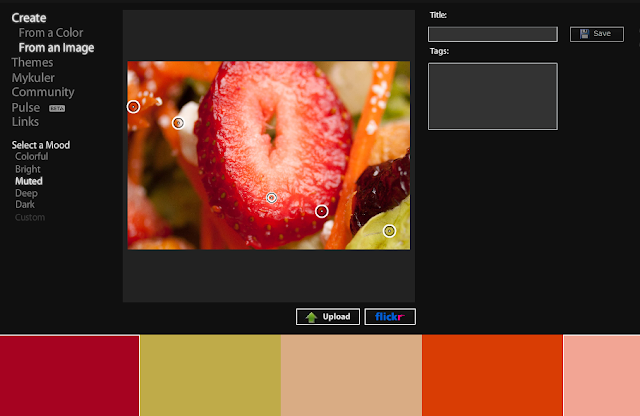Click the 'Select a Mood' heading
Viewport: 640px width, 416px height.
point(41,145)
